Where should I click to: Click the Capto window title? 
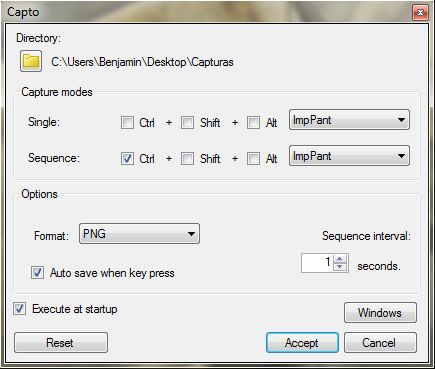tap(23, 12)
